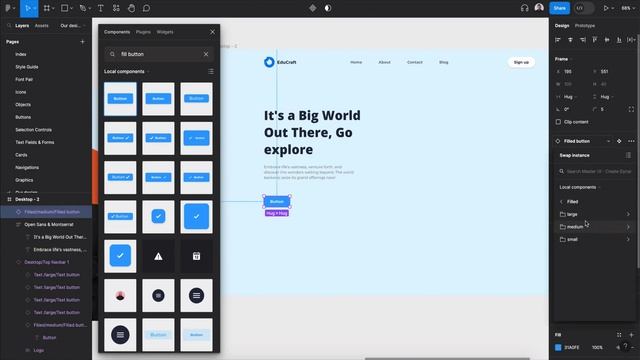The image size is (640, 360).
Task: Open the Resources tool
Action: 116,8
